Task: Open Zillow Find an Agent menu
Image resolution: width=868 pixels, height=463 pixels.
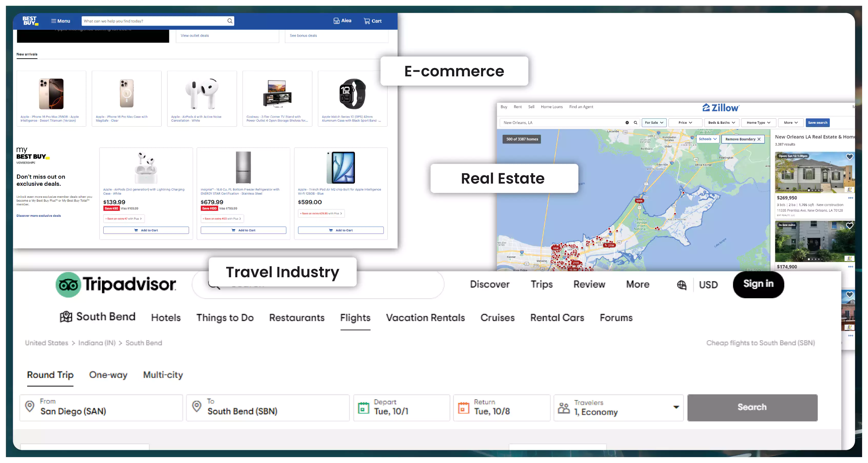Action: coord(581,107)
